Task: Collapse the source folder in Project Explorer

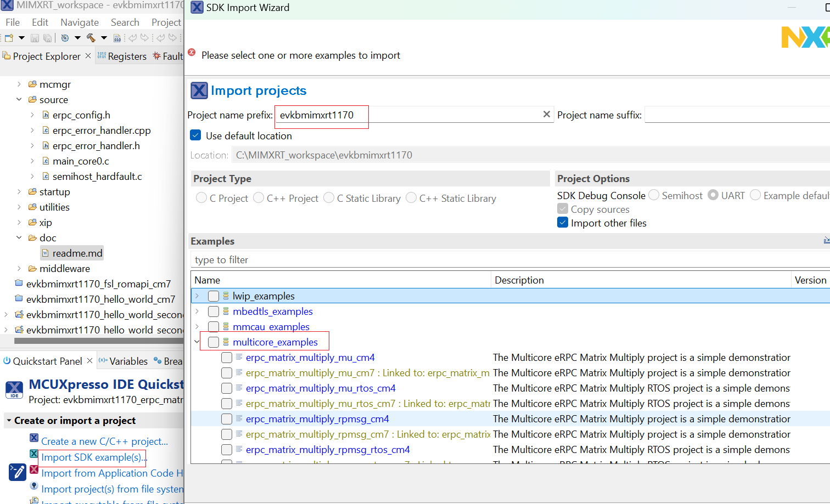Action: [x=19, y=99]
